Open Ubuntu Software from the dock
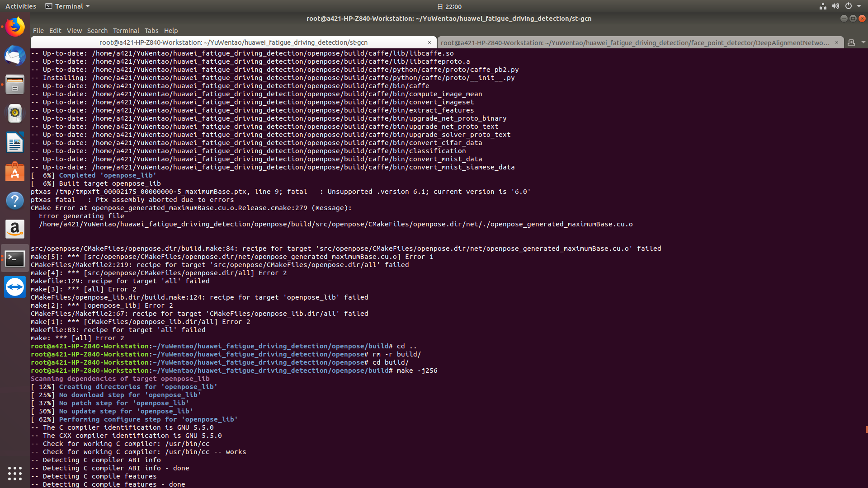868x488 pixels. 15,172
